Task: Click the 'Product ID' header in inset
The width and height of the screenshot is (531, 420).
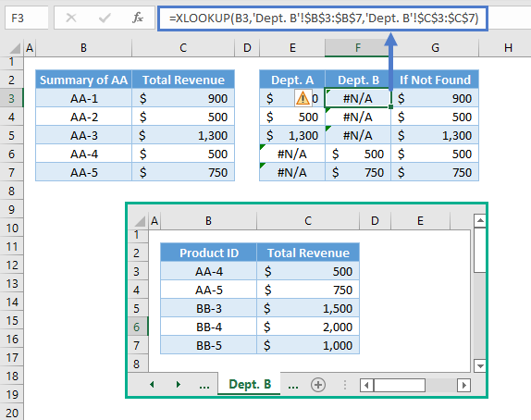Action: coord(209,253)
